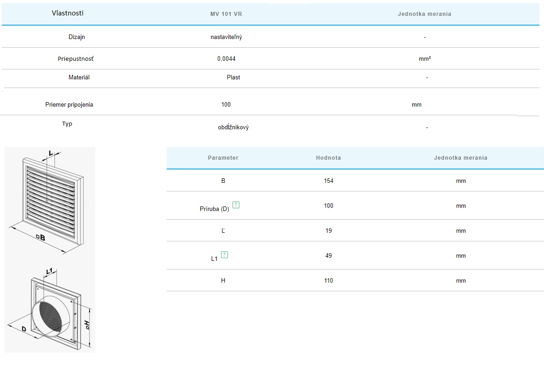The height and width of the screenshot is (392, 544).
Task: Click the Príruba (D) parameter label
Action: (214, 209)
